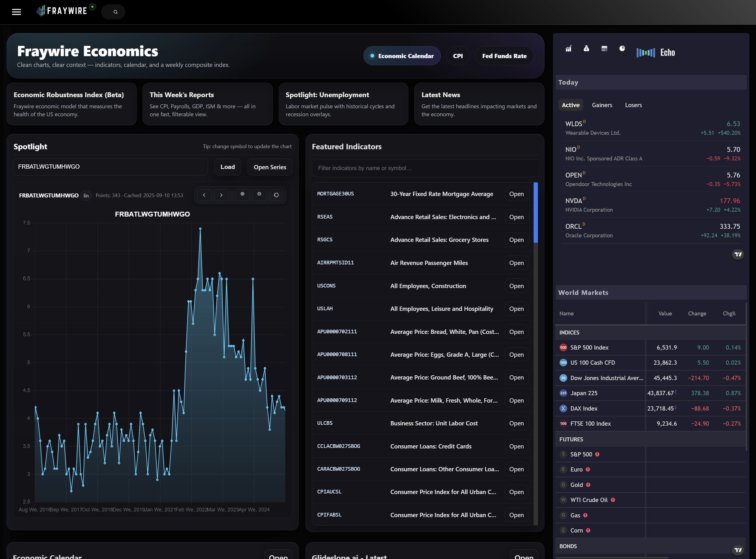Sort by the Chg% column header
This screenshot has width=756, height=559.
(x=729, y=314)
